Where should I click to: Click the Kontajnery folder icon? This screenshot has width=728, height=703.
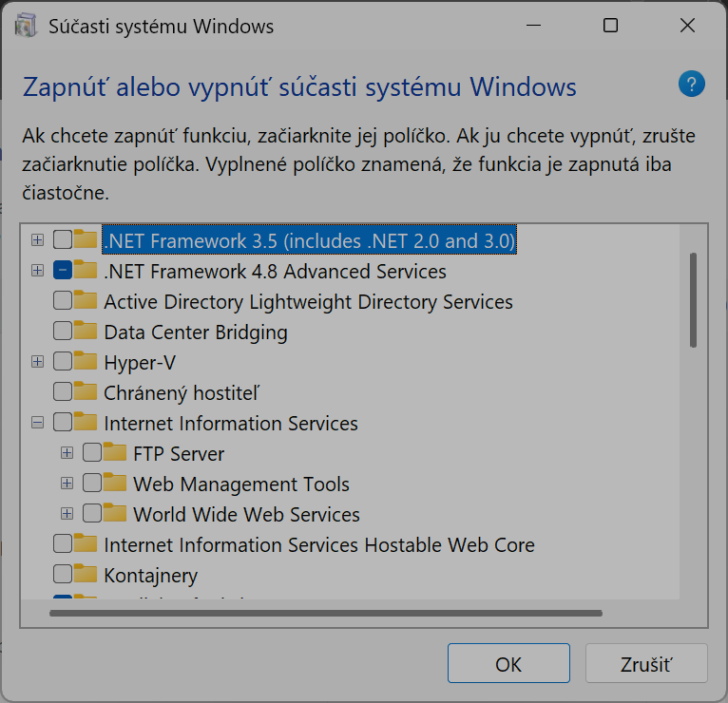pyautogui.click(x=86, y=575)
